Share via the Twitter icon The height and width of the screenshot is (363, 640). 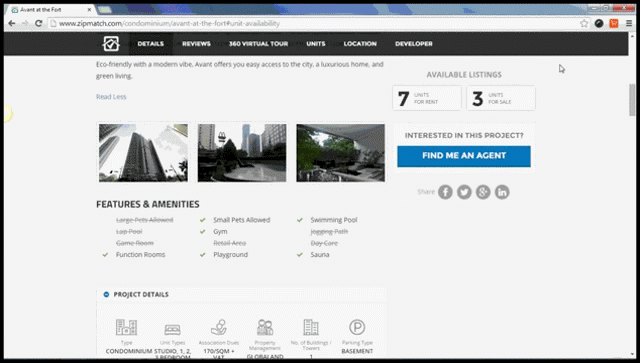[x=464, y=192]
